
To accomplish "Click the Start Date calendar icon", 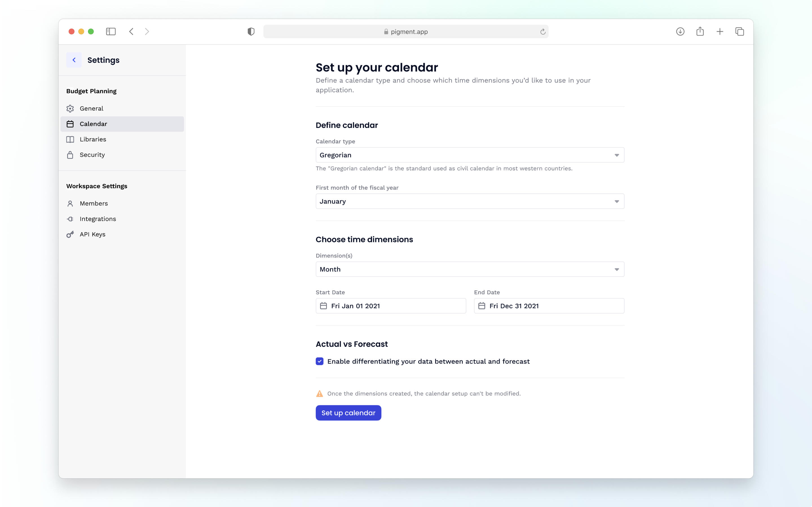I will (323, 306).
